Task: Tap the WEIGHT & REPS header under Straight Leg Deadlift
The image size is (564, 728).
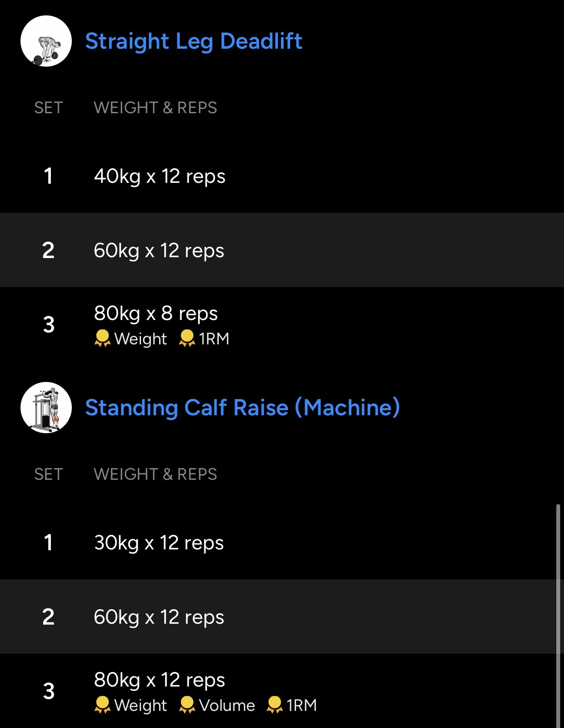Action: [x=155, y=108]
